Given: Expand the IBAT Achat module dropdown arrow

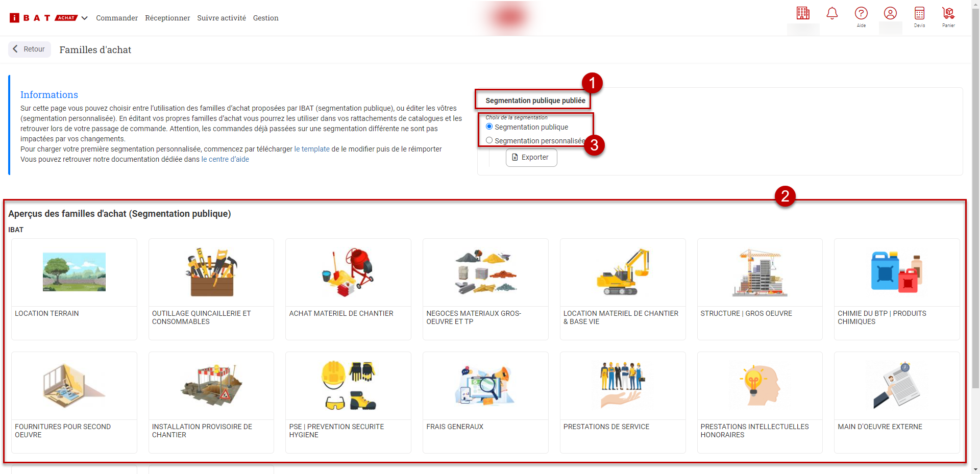Looking at the screenshot, I should (x=85, y=18).
